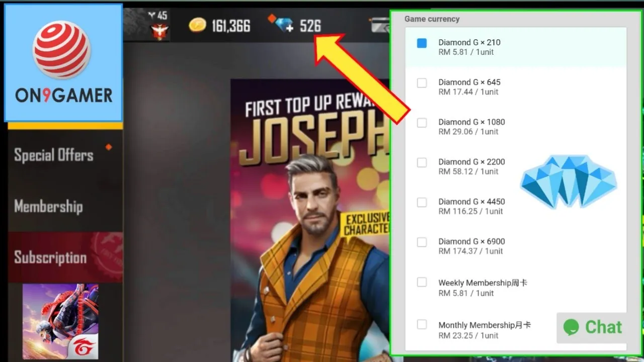Click the Exclusive Character label
644x362 pixels.
coord(367,224)
